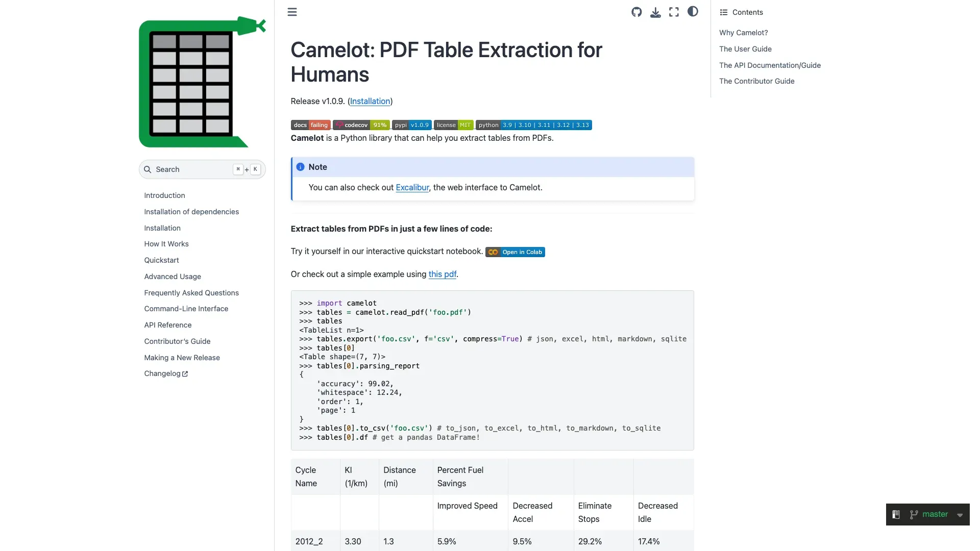
Task: Open the project's GitHub repository icon
Action: 636,12
